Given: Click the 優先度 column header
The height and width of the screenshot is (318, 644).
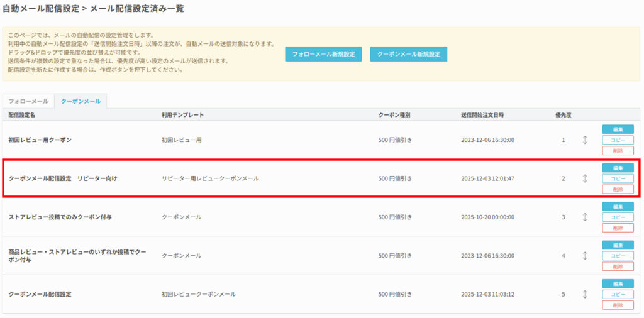Looking at the screenshot, I should 563,116.
